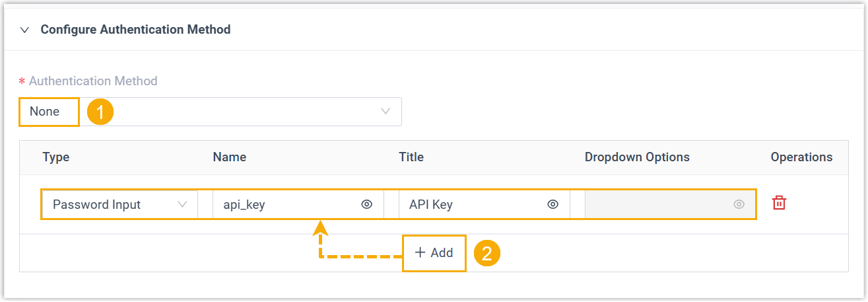The height and width of the screenshot is (302, 868).
Task: Focus the API Key Title input field
Action: pos(472,205)
